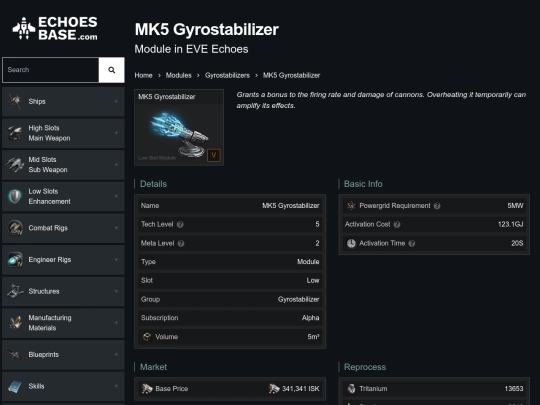Expand the Structures arrow

(x=116, y=291)
